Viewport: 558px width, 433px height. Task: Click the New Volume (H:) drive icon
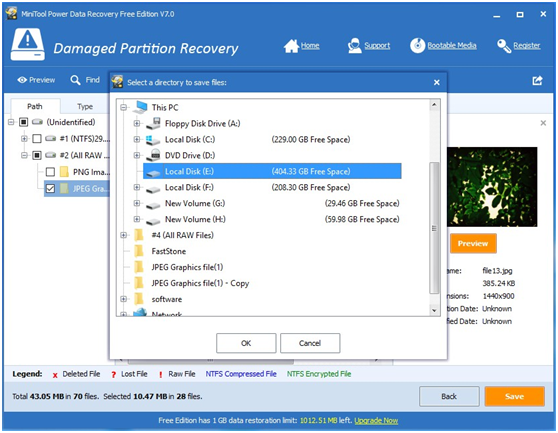click(153, 221)
